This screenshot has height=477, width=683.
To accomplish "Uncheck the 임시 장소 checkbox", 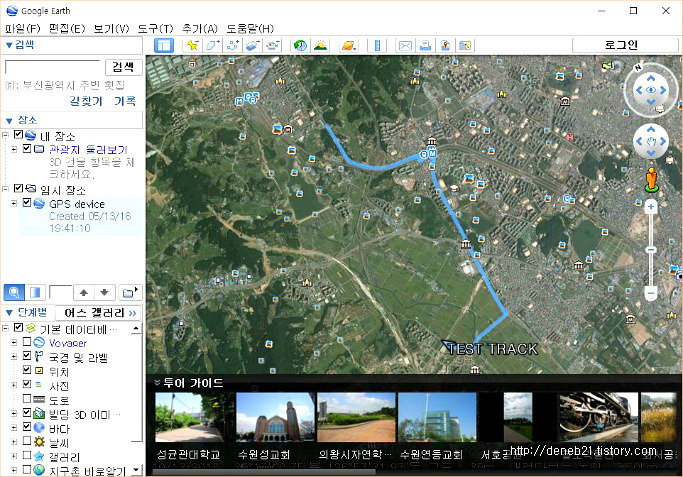I will (18, 189).
